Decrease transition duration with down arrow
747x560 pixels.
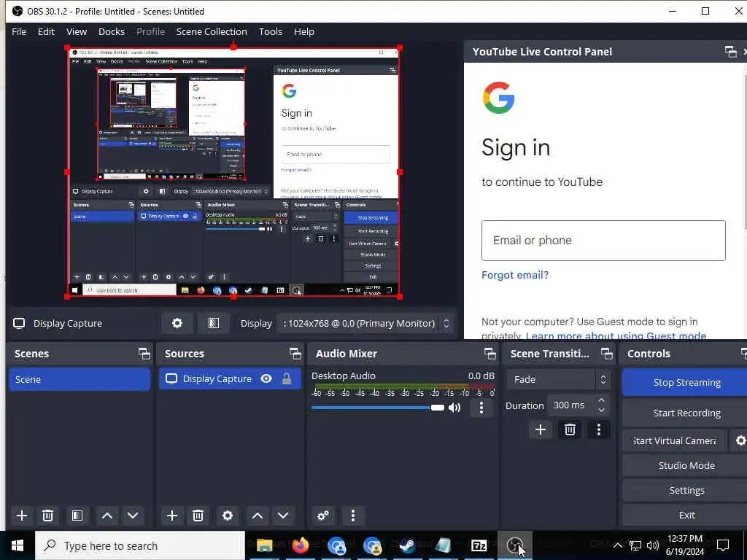point(602,411)
